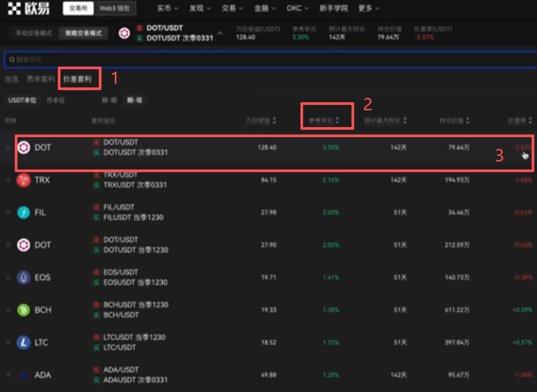Viewport: 537px width, 392px height.
Task: Open the 费率套利 tab
Action: click(x=41, y=79)
